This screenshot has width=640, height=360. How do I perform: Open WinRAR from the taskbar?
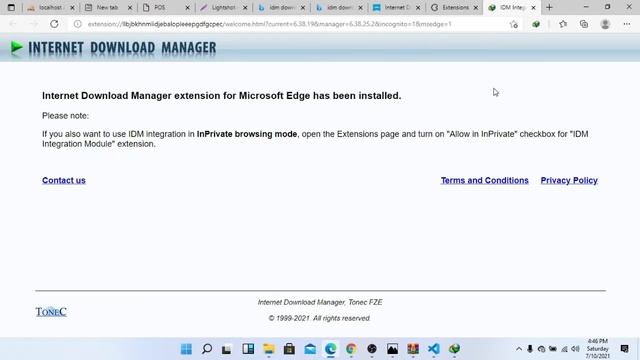[x=413, y=349]
